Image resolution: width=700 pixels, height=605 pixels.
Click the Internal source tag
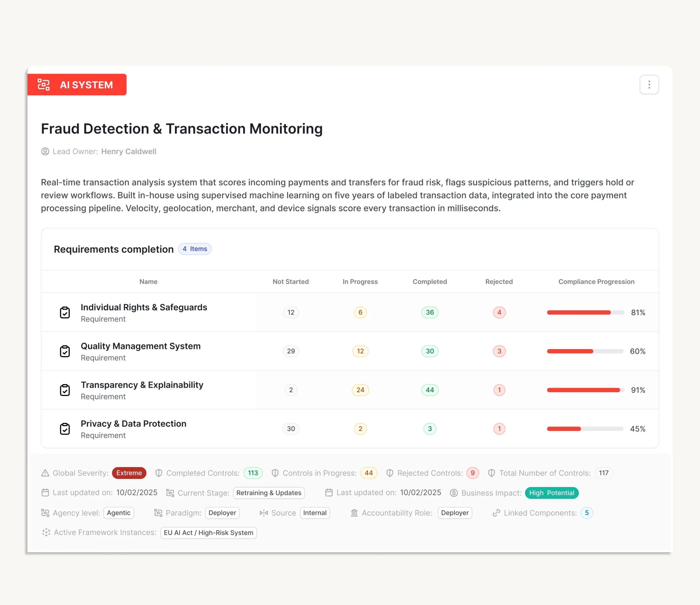(x=315, y=513)
